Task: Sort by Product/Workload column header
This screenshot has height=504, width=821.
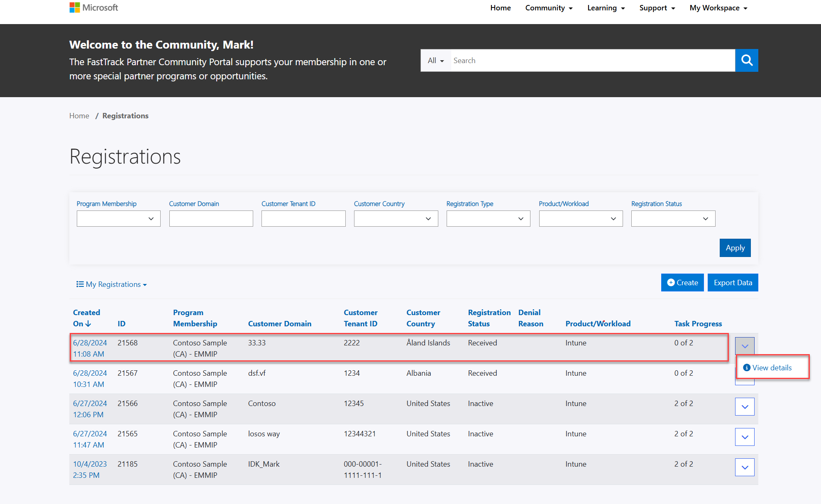Action: (598, 324)
